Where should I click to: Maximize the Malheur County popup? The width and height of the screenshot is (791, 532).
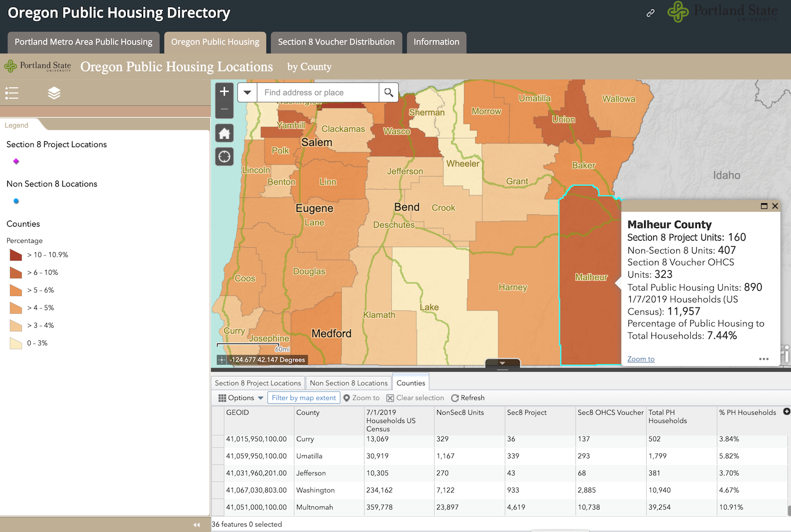[x=764, y=206]
